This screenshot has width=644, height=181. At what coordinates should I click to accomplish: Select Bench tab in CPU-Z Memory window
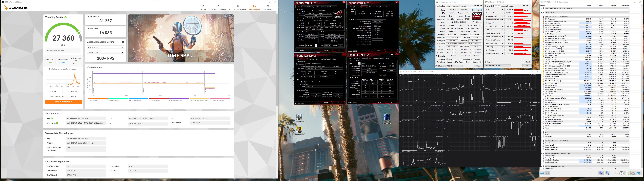click(382, 7)
